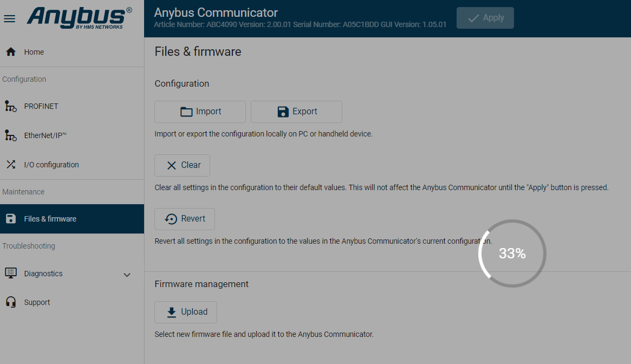
Task: Click the Files & firmware disk icon
Action: tap(11, 219)
